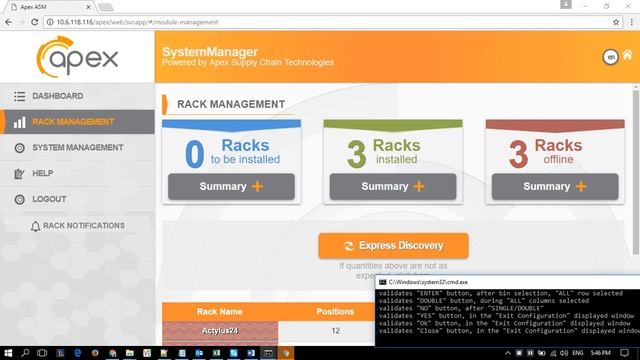
Task: Click the Apex logo
Action: [x=77, y=57]
